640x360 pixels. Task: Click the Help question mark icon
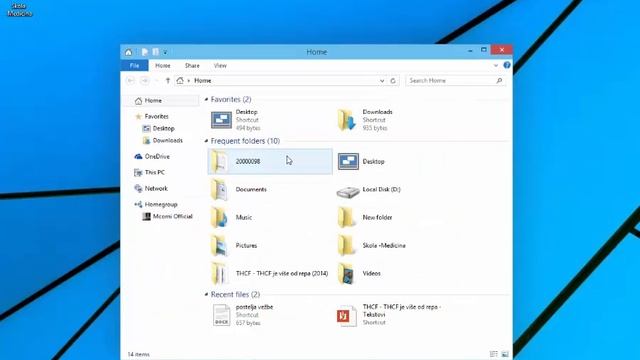click(x=507, y=65)
